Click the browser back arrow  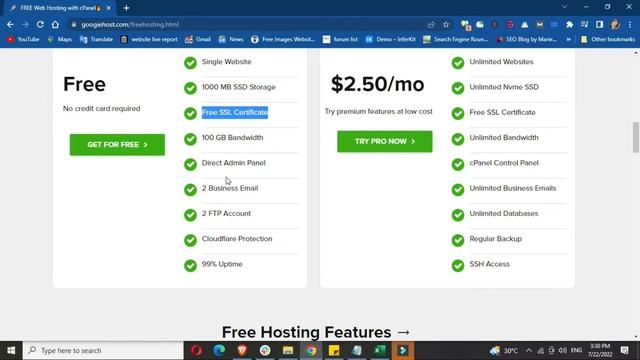(x=10, y=24)
